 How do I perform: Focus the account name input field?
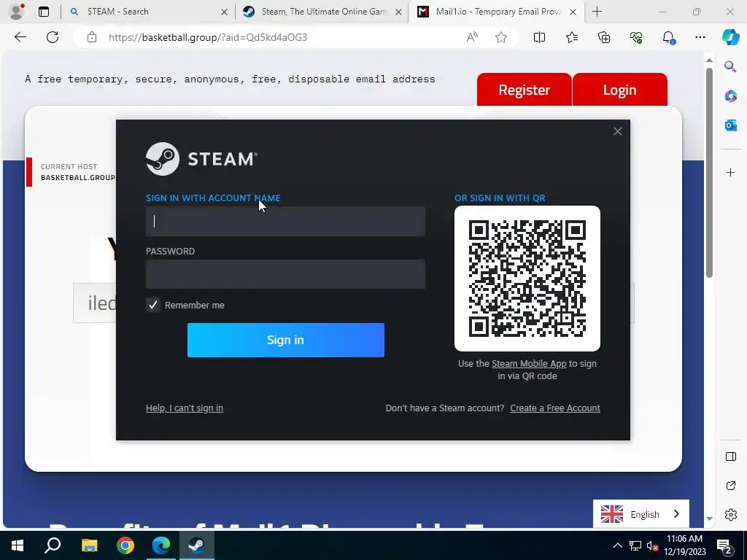click(x=285, y=221)
